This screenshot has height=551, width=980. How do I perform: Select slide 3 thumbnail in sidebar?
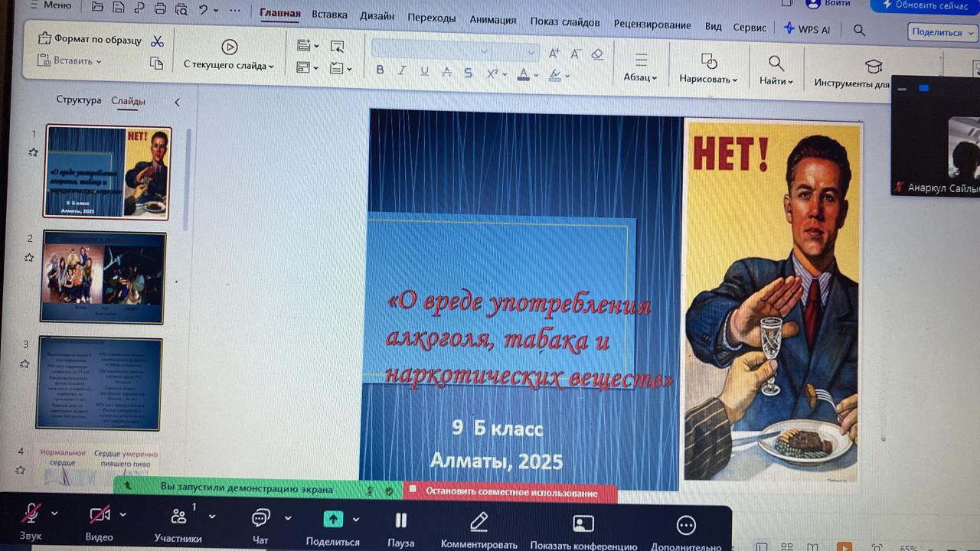(102, 382)
